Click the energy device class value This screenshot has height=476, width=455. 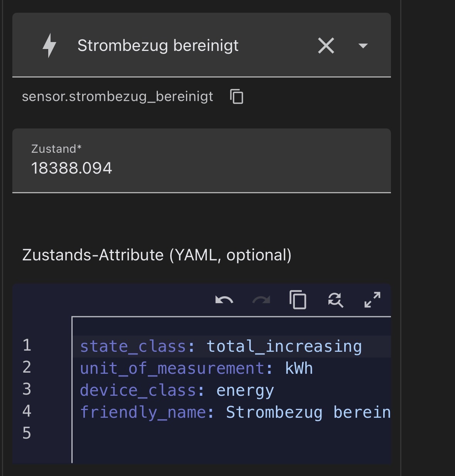pyautogui.click(x=245, y=390)
